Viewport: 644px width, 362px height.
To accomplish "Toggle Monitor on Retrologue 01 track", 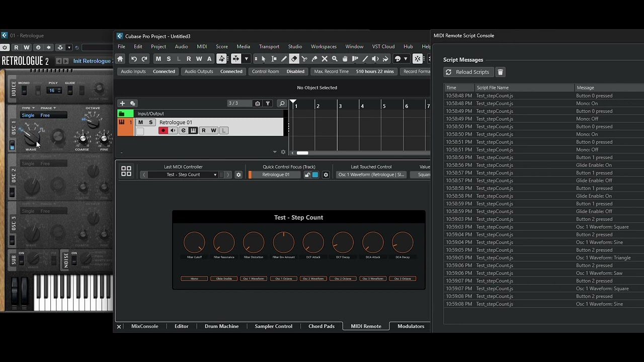I will [173, 131].
